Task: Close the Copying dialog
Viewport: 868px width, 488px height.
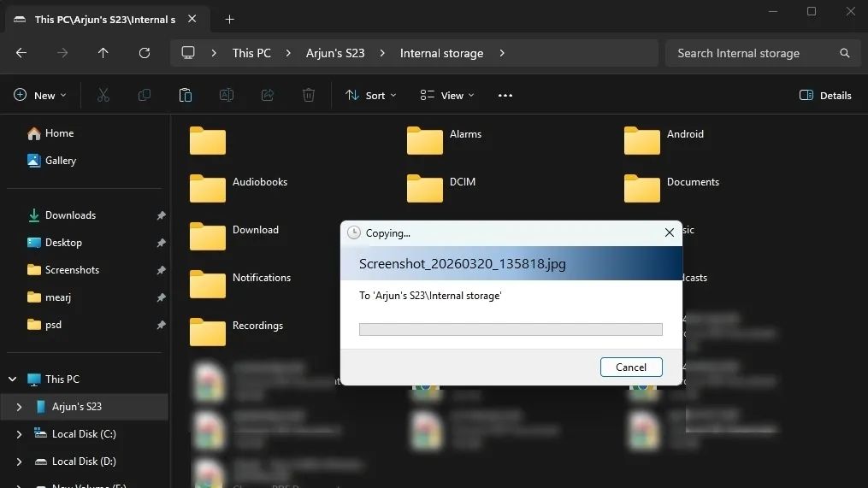Action: click(670, 233)
